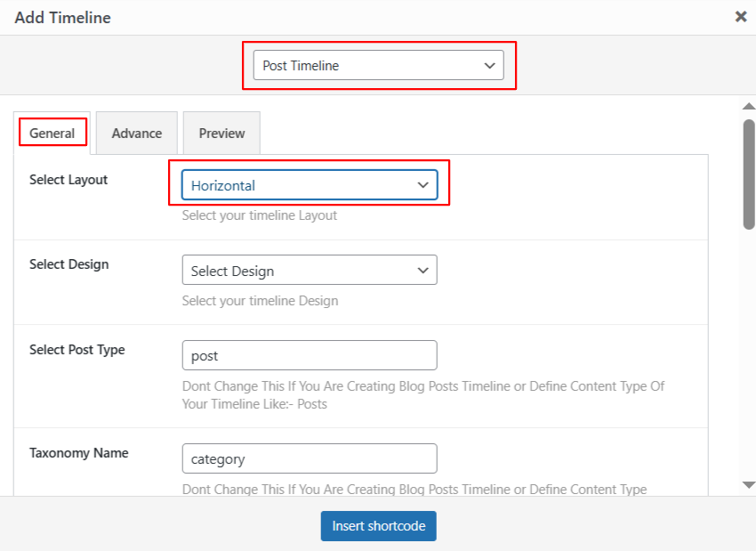The width and height of the screenshot is (756, 551).
Task: Open the Advance tab
Action: (x=137, y=134)
